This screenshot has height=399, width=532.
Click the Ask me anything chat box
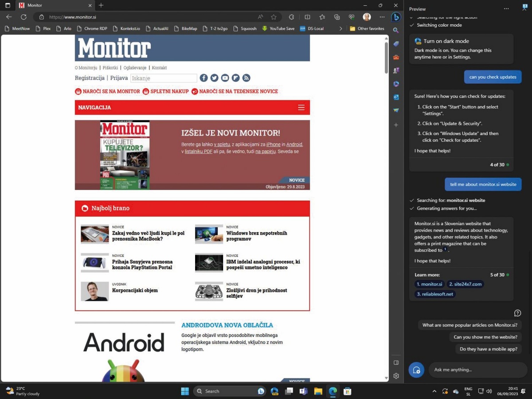point(478,370)
